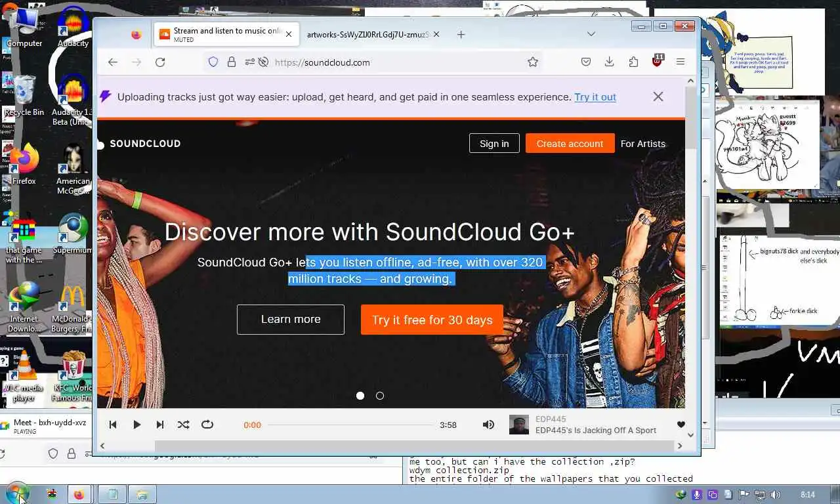Expand the list all tabs chevron
840x504 pixels.
[x=591, y=34]
